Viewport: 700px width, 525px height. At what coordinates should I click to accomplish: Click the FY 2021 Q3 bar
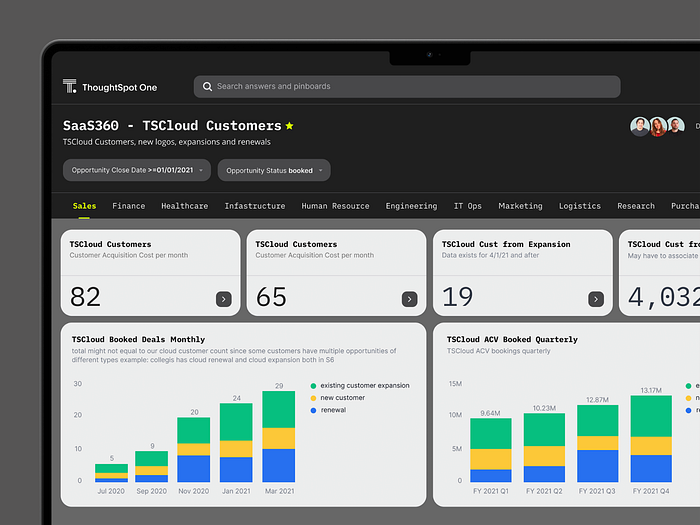pos(597,443)
